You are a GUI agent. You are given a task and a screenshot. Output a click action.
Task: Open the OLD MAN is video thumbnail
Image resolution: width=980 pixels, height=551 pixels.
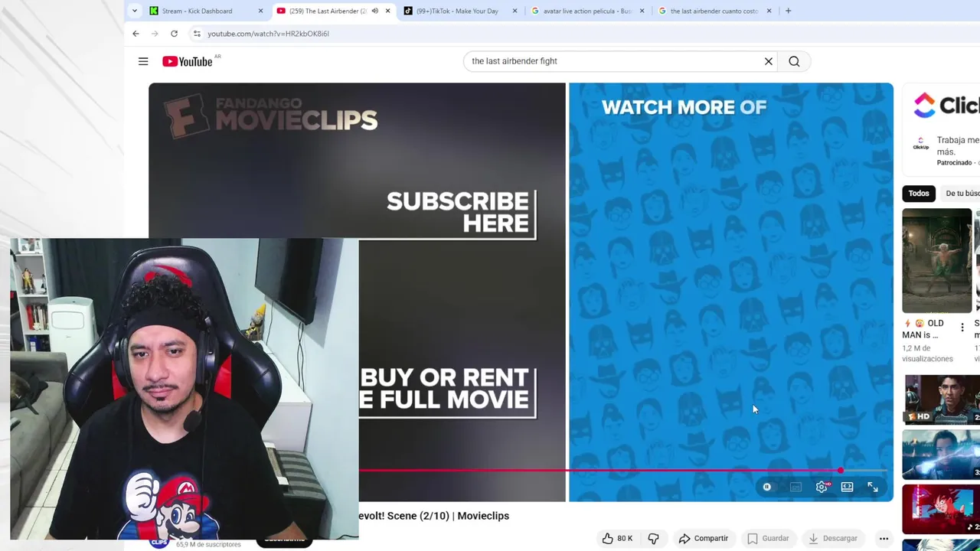coord(936,261)
